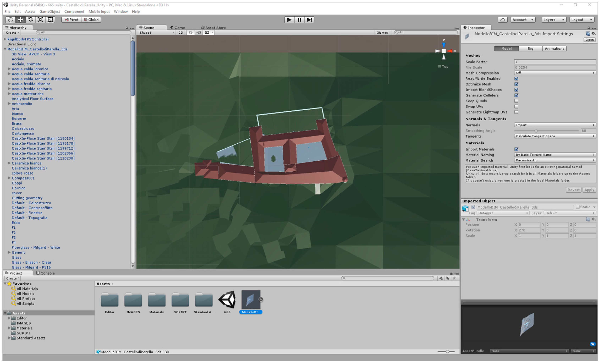Select the Scale tool
The image size is (600, 364).
[40, 20]
